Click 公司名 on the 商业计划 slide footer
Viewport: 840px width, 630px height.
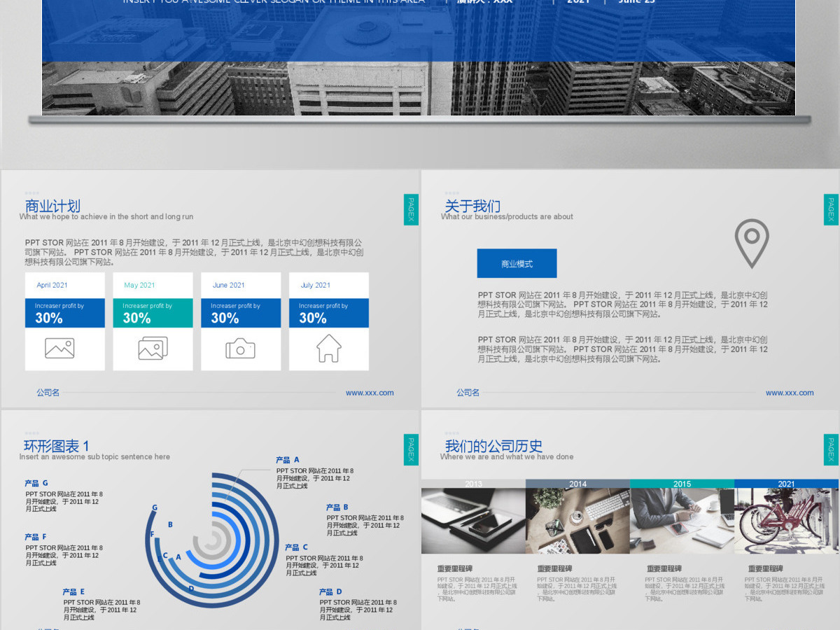click(48, 393)
